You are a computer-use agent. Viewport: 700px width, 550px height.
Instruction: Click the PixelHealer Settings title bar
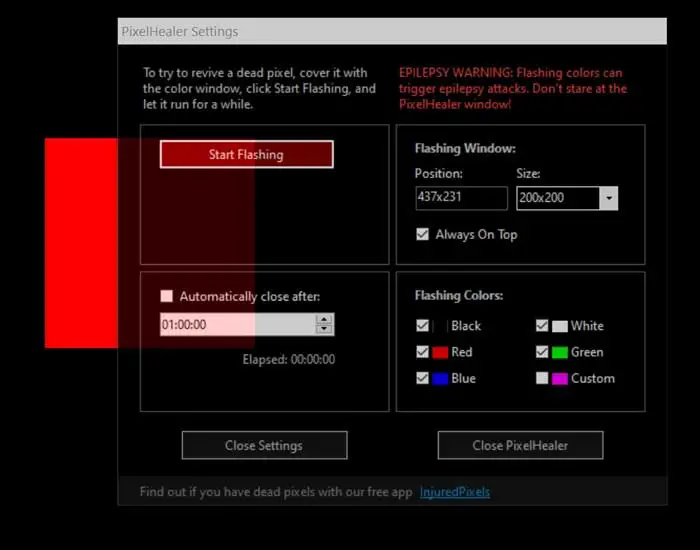(x=392, y=31)
